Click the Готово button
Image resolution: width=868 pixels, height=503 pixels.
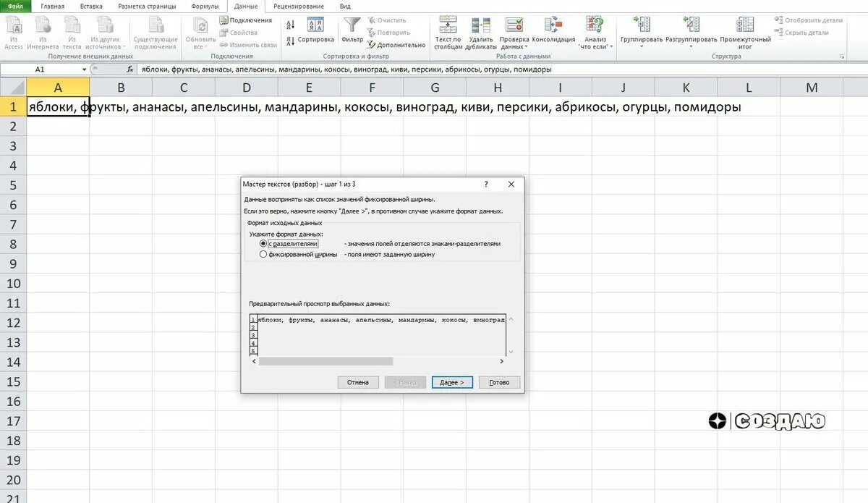pos(499,382)
